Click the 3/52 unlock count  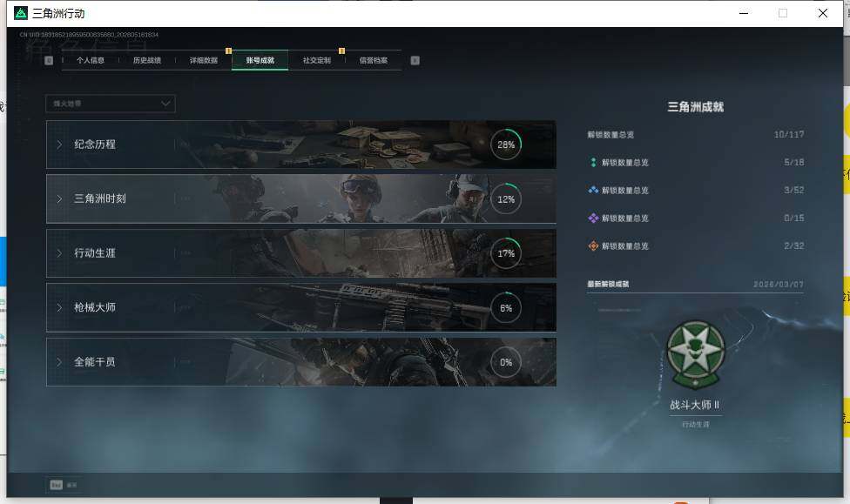pyautogui.click(x=793, y=191)
